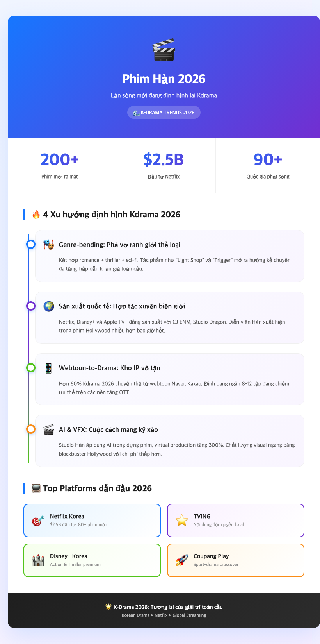Select the orange timeline dot for AI & VFX
The height and width of the screenshot is (644, 320).
31,429
